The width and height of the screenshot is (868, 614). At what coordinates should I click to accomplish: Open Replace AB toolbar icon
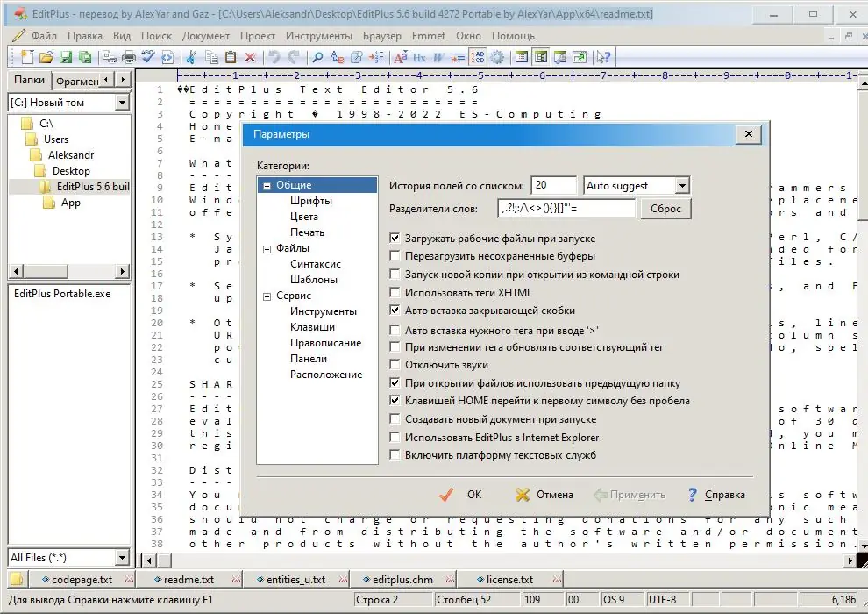click(x=338, y=57)
